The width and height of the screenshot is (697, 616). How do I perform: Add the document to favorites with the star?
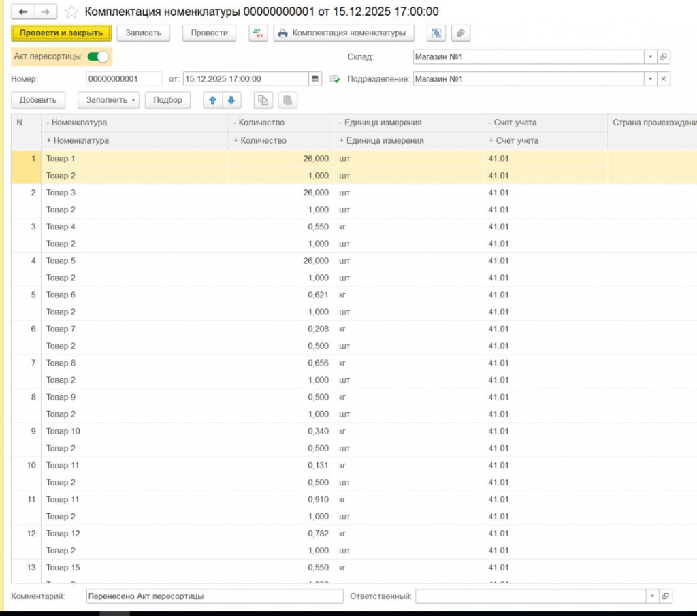[71, 12]
